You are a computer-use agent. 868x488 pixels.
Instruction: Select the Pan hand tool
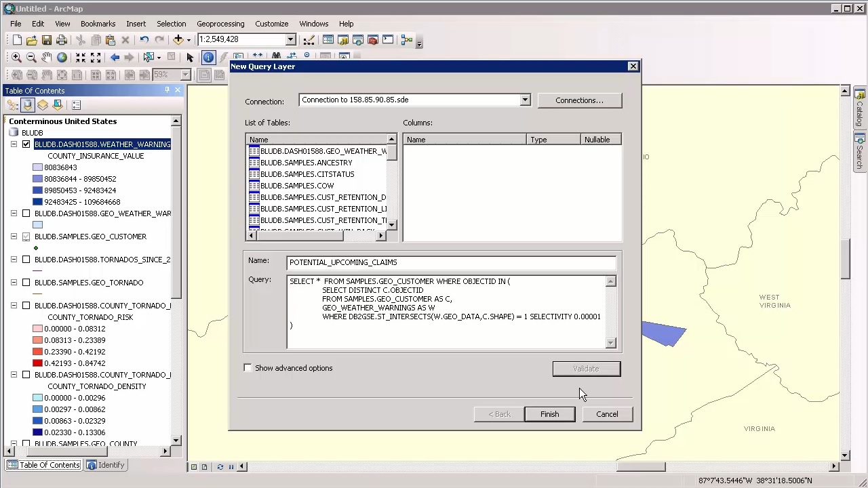point(47,58)
